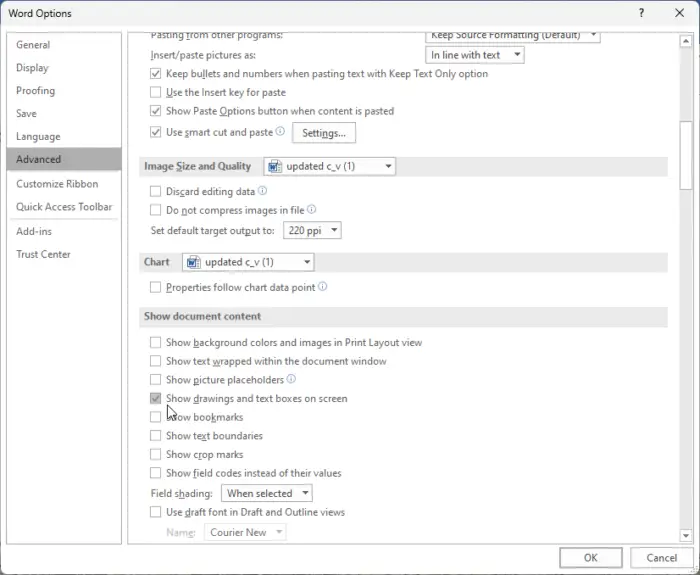
Task: Enable Show text wrapped within document window
Action: 155,361
